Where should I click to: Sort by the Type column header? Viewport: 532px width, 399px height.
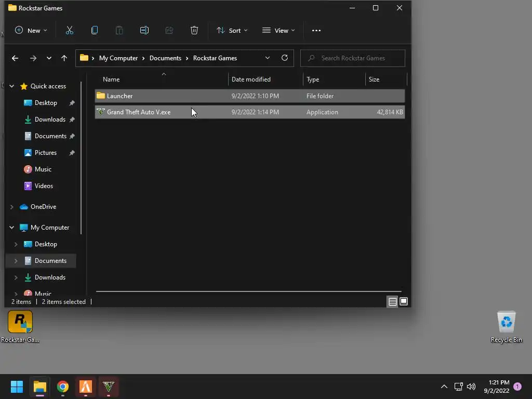334,79
